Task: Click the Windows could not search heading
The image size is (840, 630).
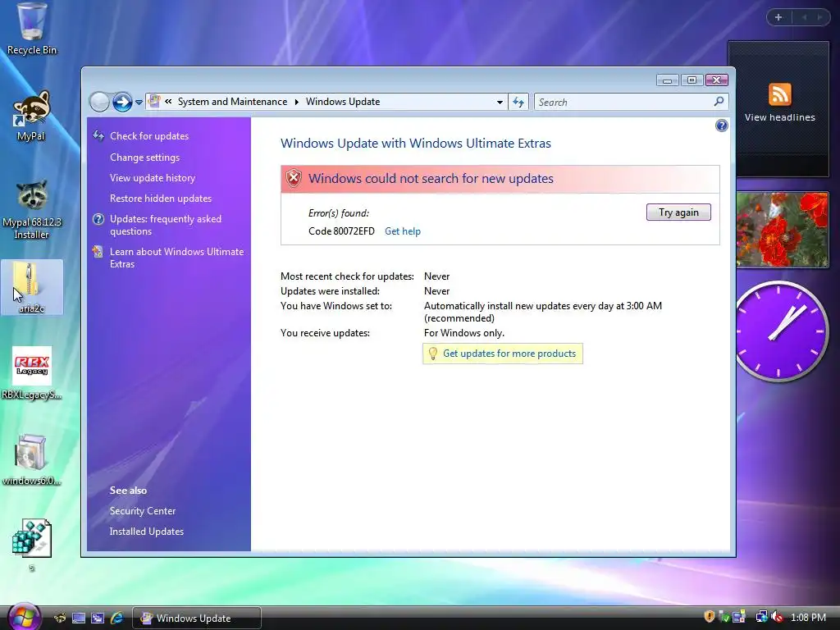Action: click(431, 178)
